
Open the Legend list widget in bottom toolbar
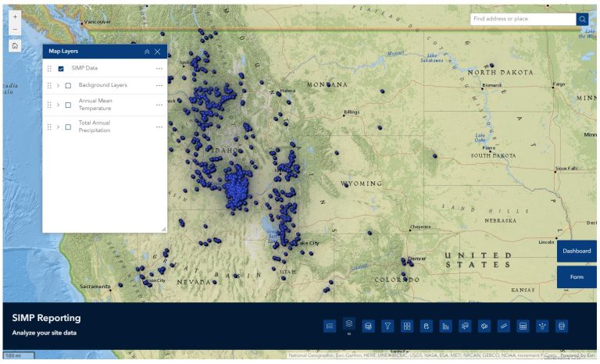(330, 327)
